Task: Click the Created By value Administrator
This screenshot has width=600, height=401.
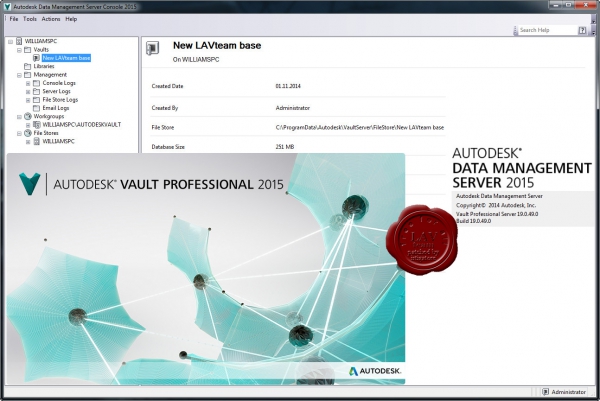Action: (293, 108)
